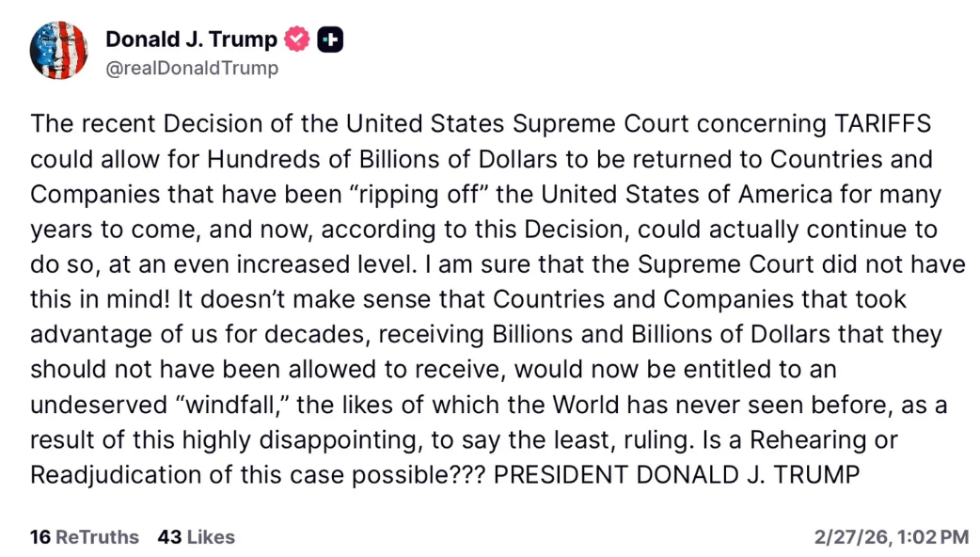
Task: Click the PRESIDENT DONALD J. TRUMP signature text
Action: (676, 475)
